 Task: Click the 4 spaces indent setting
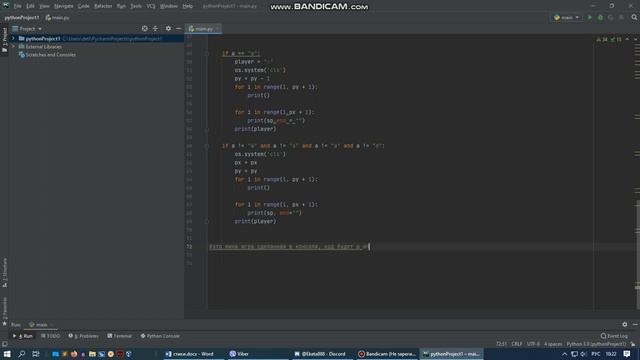[x=553, y=344]
